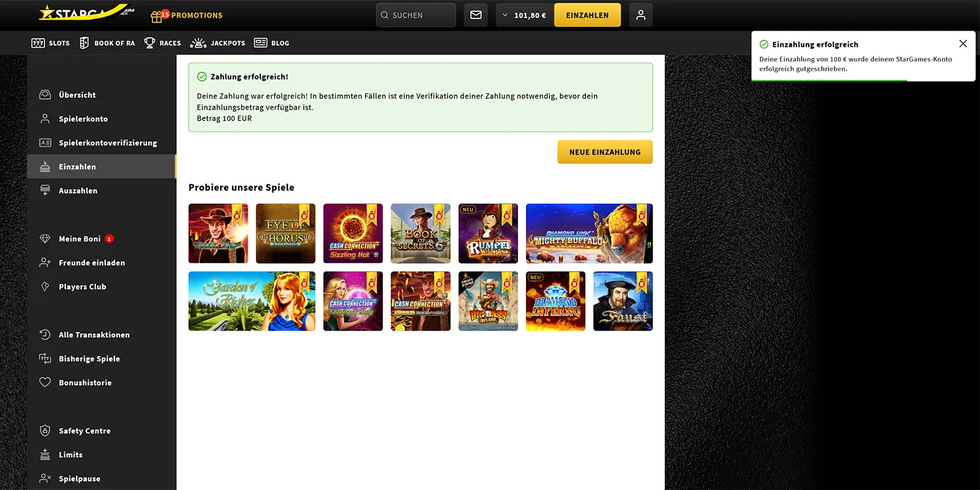This screenshot has width=980, height=490.
Task: Click the Alle Transaktionen history icon
Action: (45, 335)
